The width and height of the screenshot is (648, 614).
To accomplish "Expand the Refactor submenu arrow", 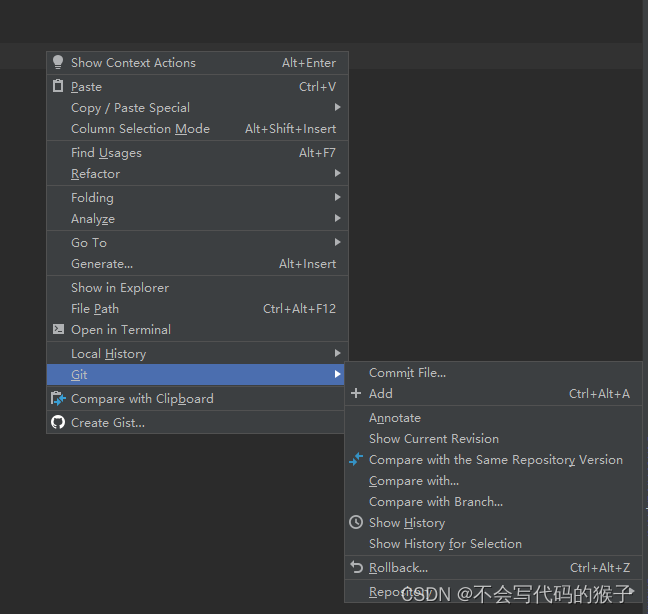I will coord(338,173).
